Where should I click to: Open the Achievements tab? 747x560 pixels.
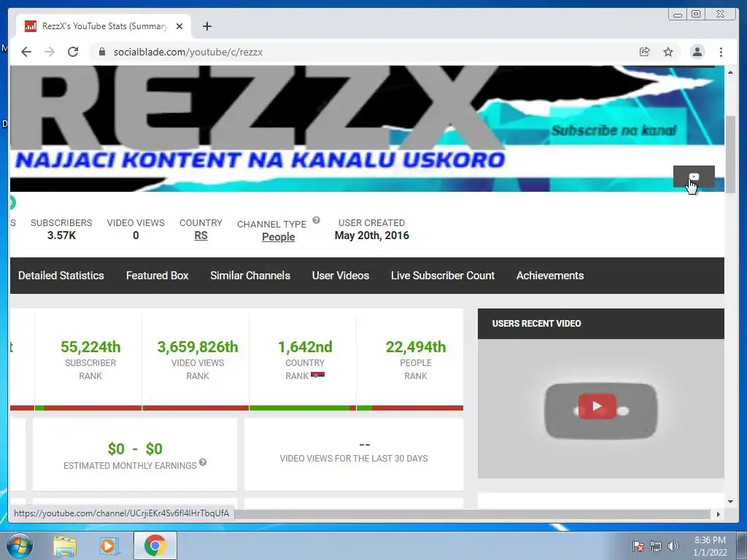coord(550,275)
